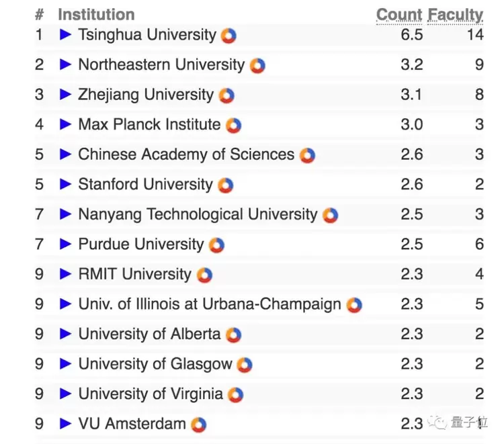Viewport: 504px width, 444px height.
Task: Click the Count column header
Action: pos(398,15)
